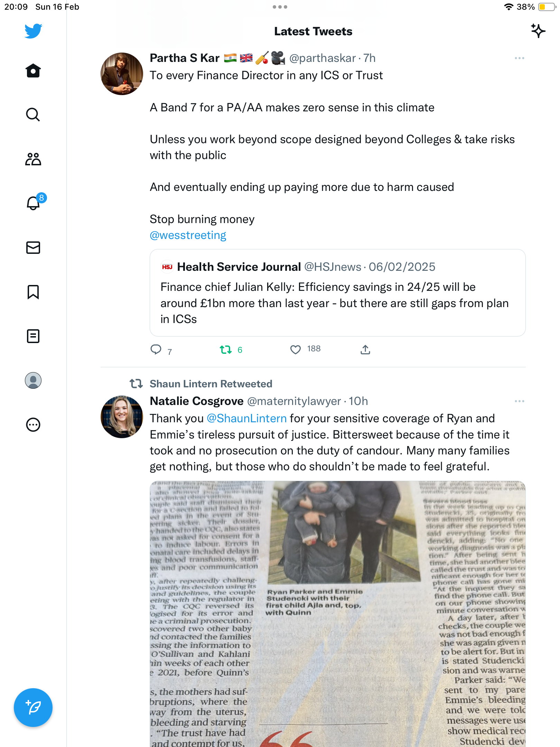Expand options menu on Natalie Cosgrove tweet
This screenshot has width=560, height=747.
click(x=519, y=401)
